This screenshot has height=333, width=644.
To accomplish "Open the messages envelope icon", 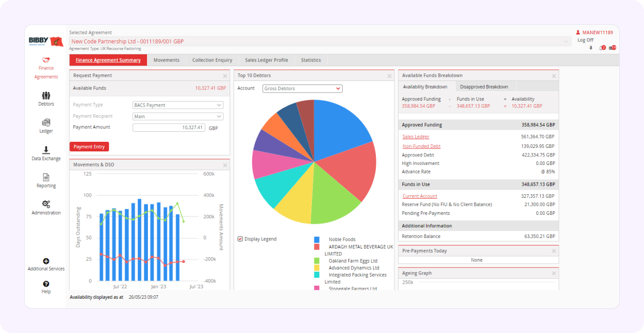I will point(612,48).
